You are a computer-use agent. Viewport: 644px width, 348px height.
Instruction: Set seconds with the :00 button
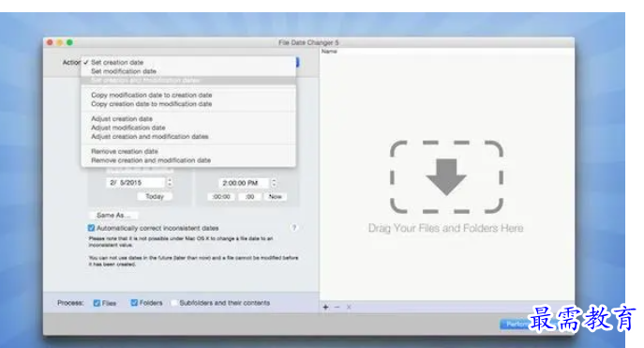[x=249, y=197]
